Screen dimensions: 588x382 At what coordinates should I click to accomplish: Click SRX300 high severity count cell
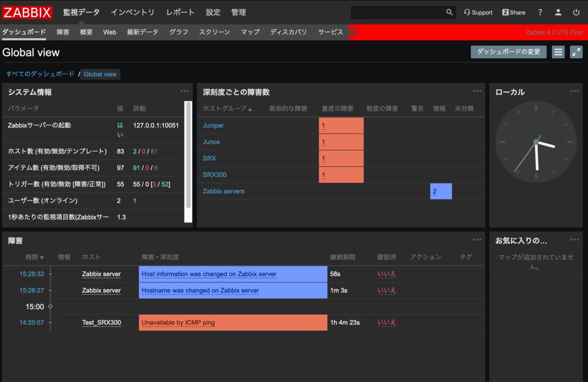(341, 175)
